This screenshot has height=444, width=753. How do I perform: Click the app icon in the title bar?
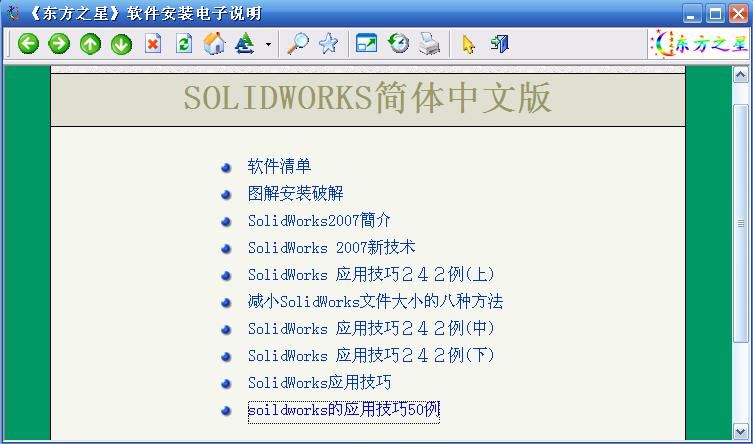[13, 12]
